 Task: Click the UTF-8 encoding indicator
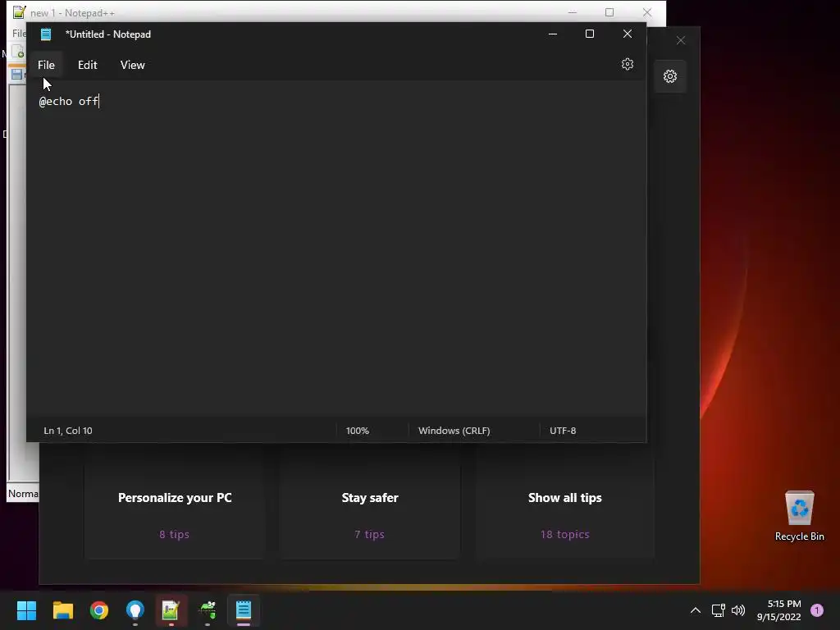[563, 431]
